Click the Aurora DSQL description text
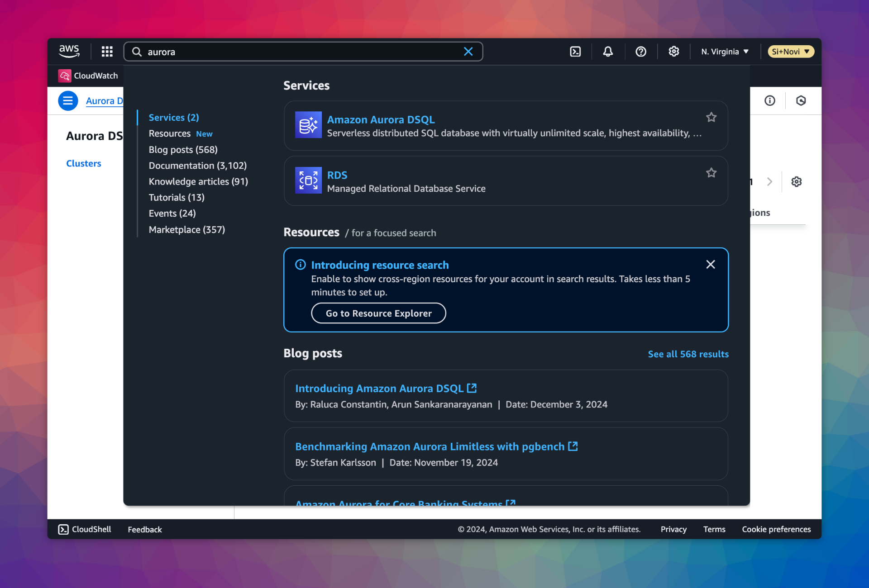869x588 pixels. pos(514,133)
